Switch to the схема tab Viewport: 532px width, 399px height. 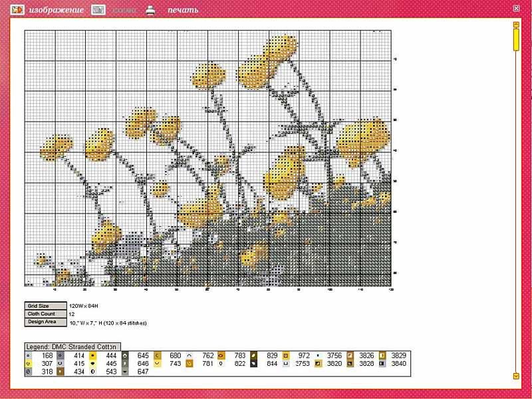[x=125, y=11]
